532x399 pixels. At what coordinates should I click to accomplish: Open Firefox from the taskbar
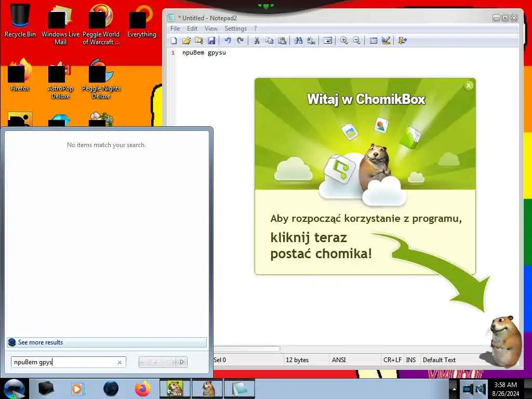(142, 389)
